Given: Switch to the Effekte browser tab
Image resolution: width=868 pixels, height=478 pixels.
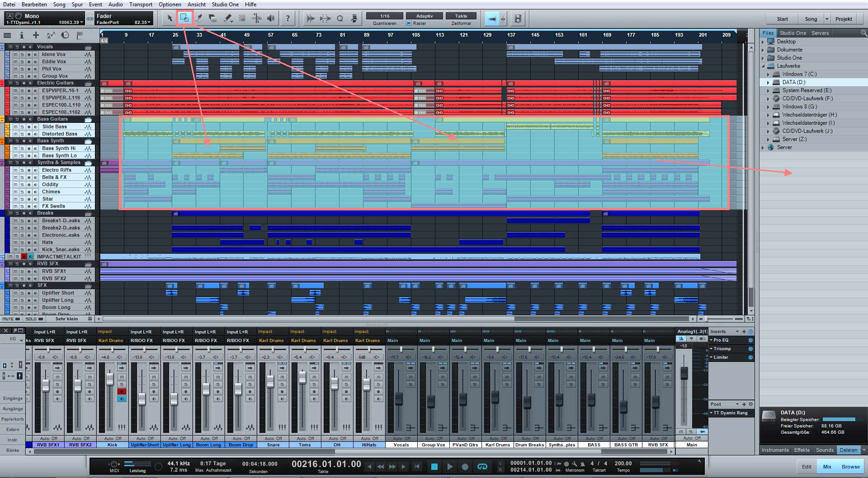Looking at the screenshot, I should 802,450.
